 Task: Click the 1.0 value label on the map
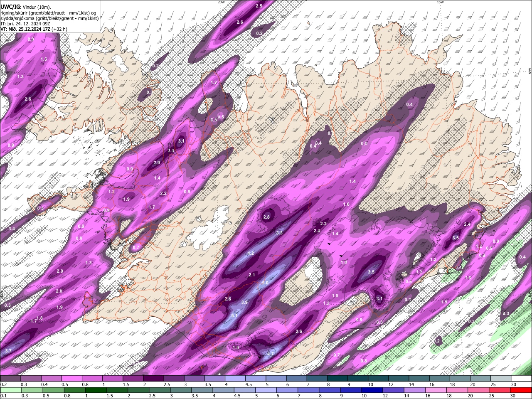[x=344, y=262]
